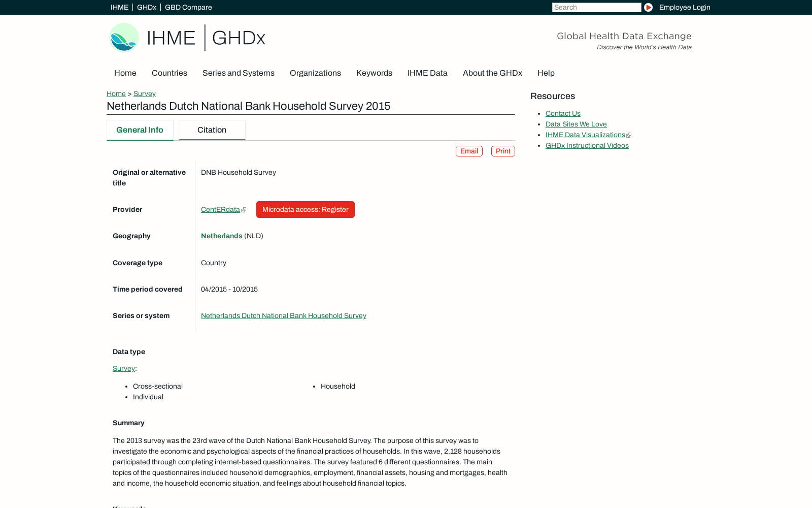Image resolution: width=812 pixels, height=508 pixels.
Task: Open Data Sites We Love link
Action: click(576, 124)
